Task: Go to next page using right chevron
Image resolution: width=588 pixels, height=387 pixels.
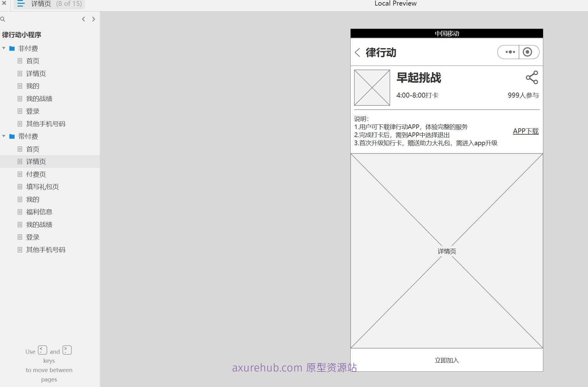Action: [93, 19]
